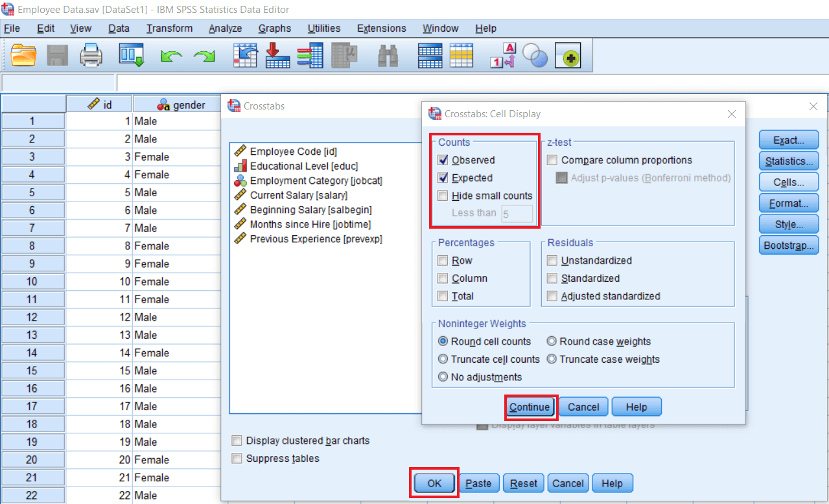
Task: Open the Transform menu
Action: coord(169,29)
